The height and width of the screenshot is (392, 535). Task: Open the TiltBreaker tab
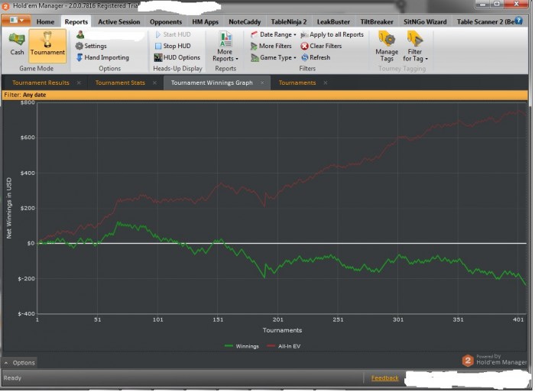click(377, 22)
